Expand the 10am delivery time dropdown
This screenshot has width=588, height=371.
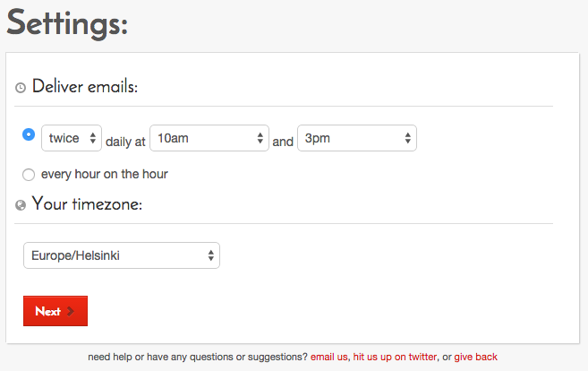(x=210, y=138)
